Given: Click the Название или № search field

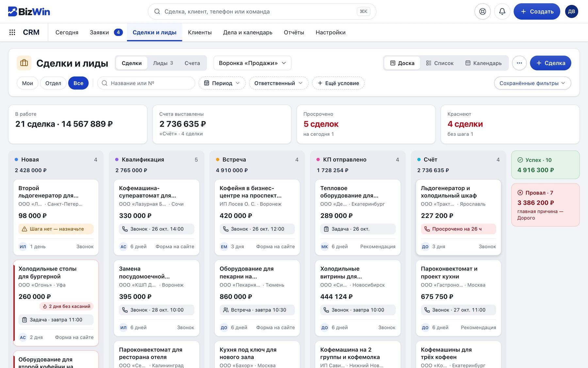Looking at the screenshot, I should pyautogui.click(x=146, y=83).
